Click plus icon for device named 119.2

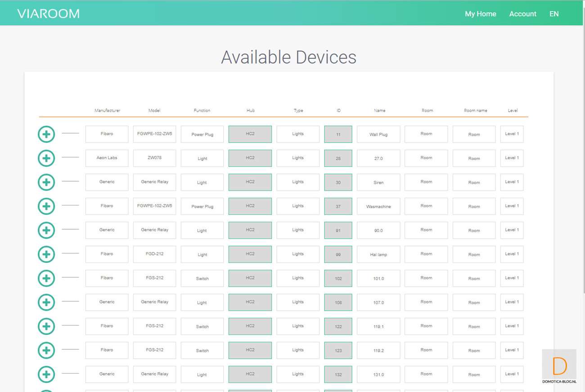[46, 350]
